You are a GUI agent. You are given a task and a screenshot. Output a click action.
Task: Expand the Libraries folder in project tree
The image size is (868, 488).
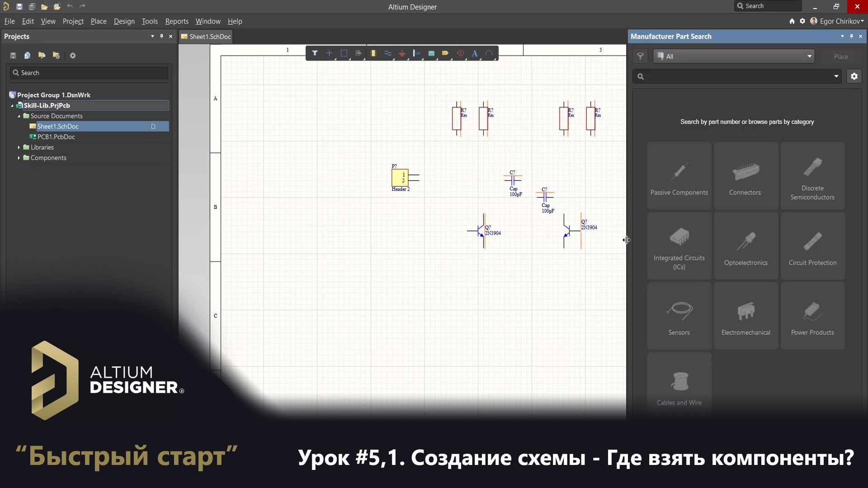pyautogui.click(x=19, y=147)
